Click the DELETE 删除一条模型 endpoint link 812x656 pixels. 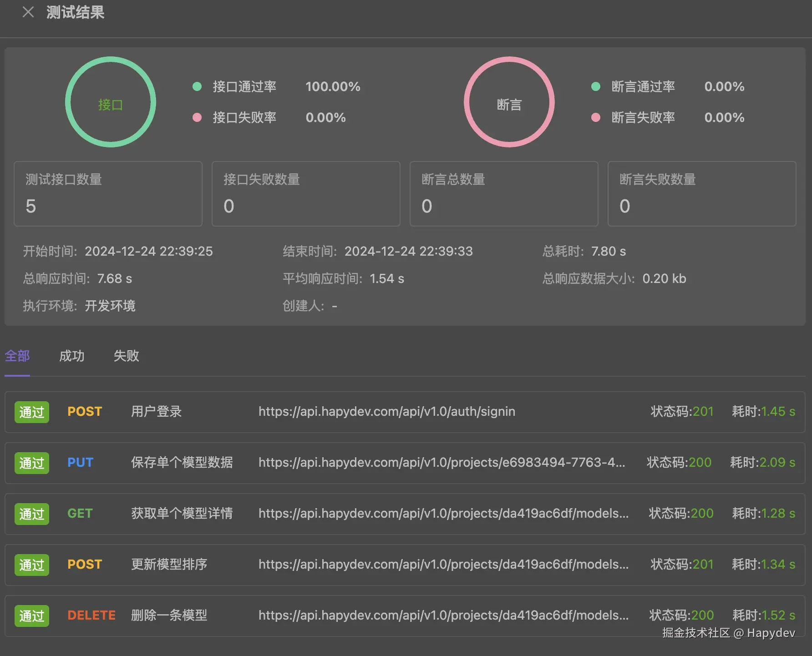click(x=443, y=616)
